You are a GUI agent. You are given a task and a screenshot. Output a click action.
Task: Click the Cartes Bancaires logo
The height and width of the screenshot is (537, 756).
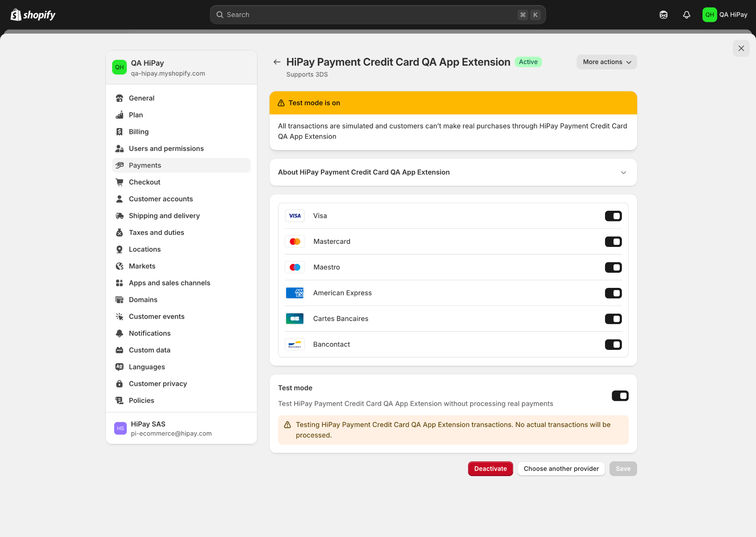pyautogui.click(x=295, y=319)
